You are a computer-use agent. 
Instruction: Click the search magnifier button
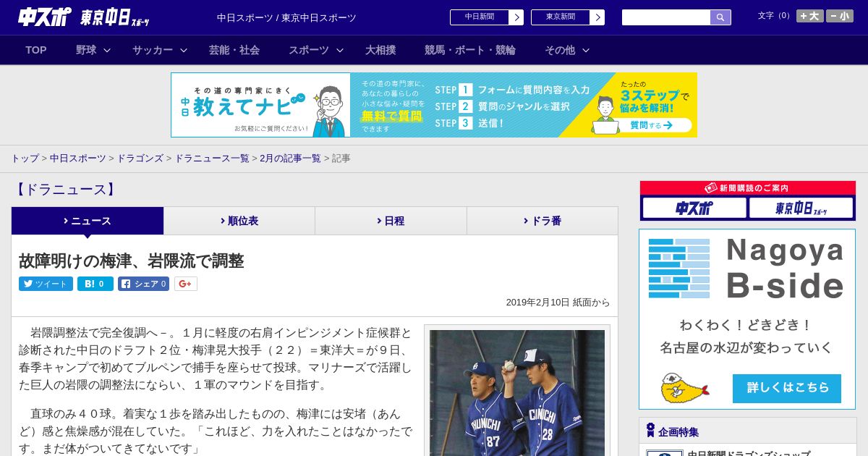click(x=720, y=17)
